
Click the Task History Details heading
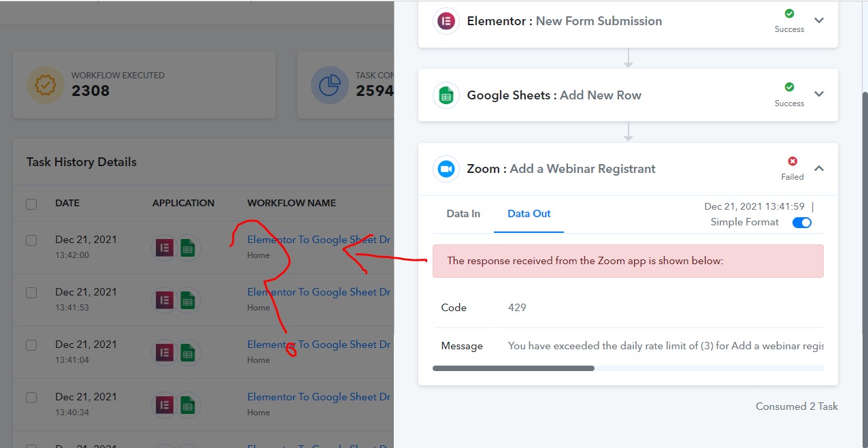coord(82,162)
